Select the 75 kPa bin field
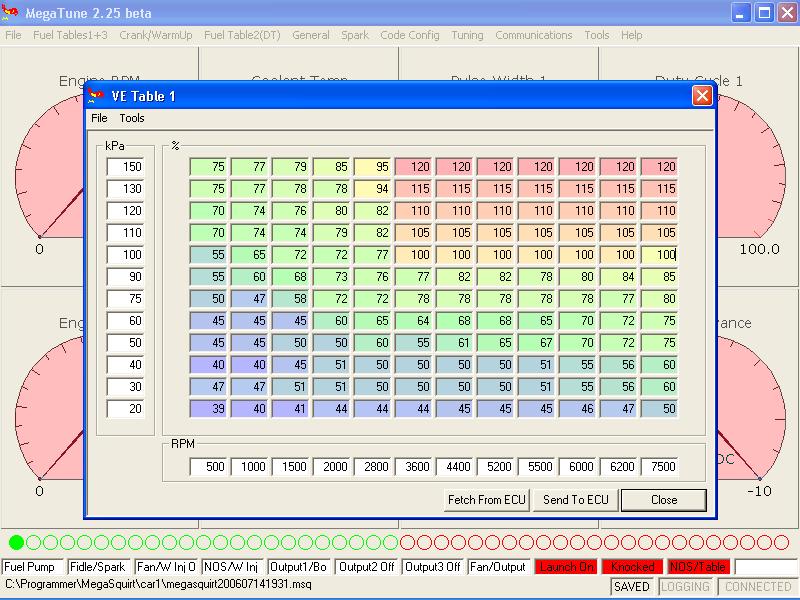Image resolution: width=800 pixels, height=600 pixels. 126,299
